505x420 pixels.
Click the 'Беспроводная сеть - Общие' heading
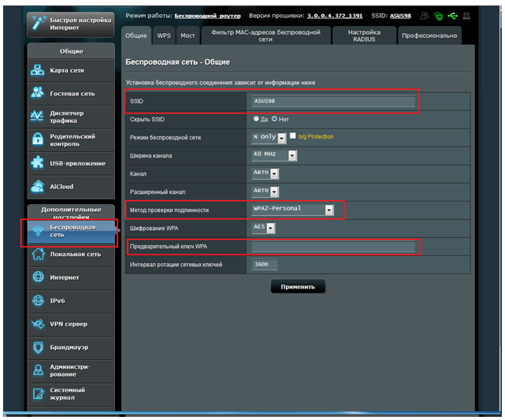tap(177, 62)
